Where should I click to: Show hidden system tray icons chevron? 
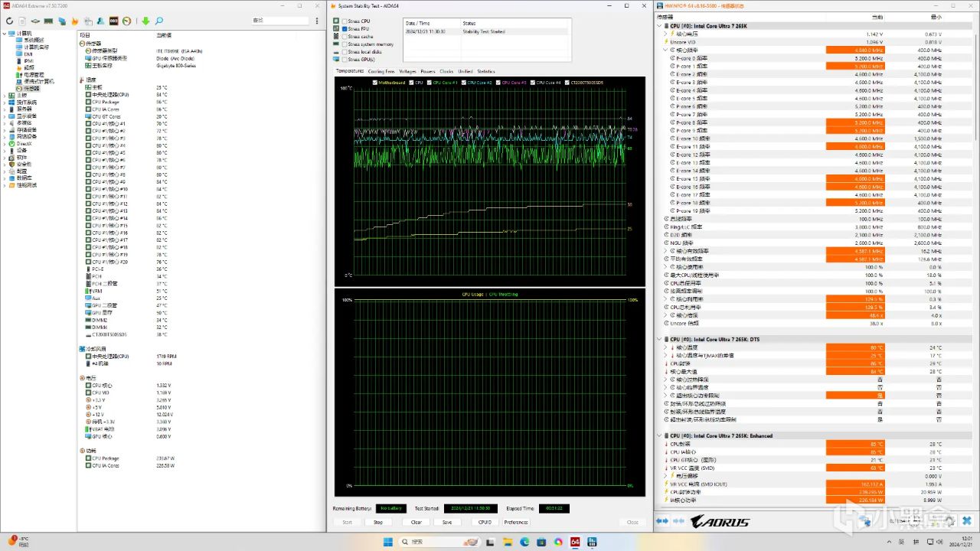point(889,542)
